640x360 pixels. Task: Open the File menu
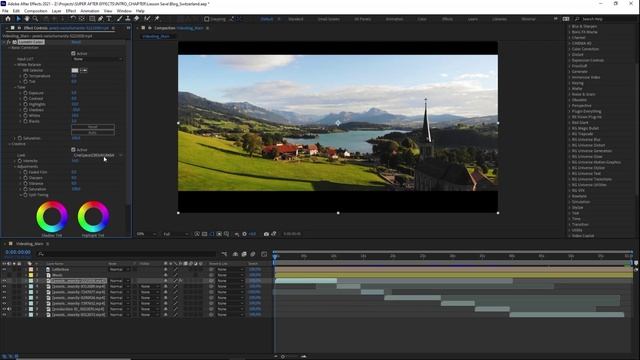[5, 11]
